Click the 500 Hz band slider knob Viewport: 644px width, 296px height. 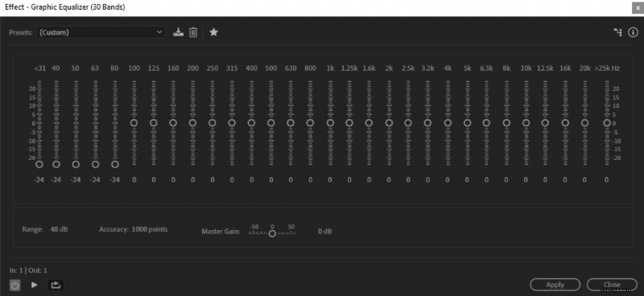tap(271, 122)
